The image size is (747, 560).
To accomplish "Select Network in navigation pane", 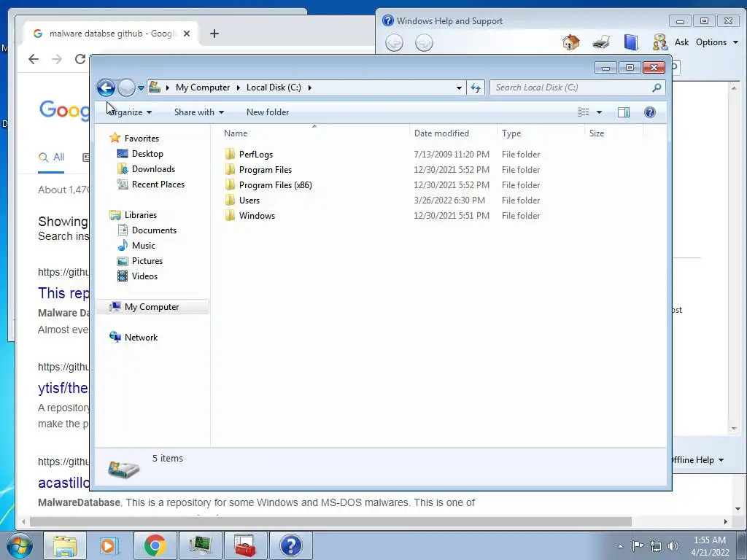I will click(141, 337).
